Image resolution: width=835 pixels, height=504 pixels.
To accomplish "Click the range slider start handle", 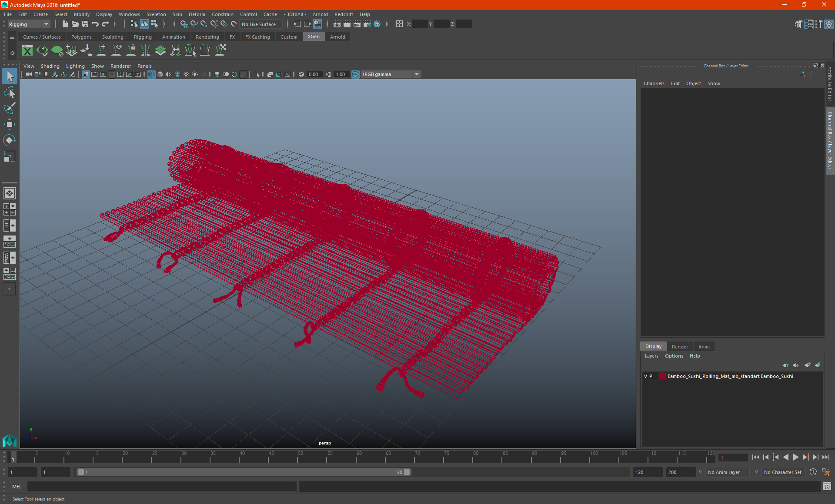I will click(x=81, y=472).
